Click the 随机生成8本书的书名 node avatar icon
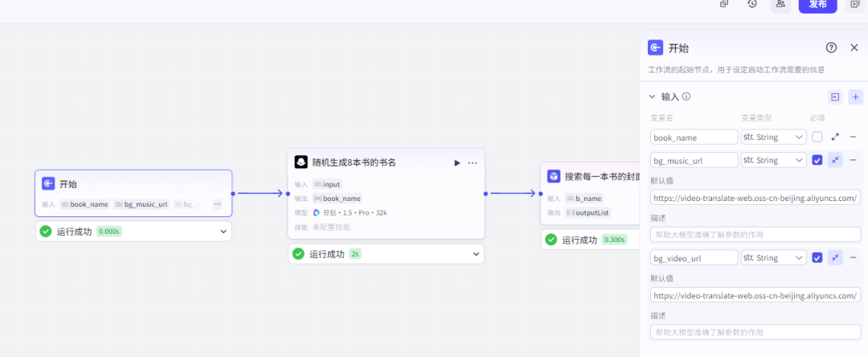Screen dimensions: 868x357 click(x=301, y=162)
